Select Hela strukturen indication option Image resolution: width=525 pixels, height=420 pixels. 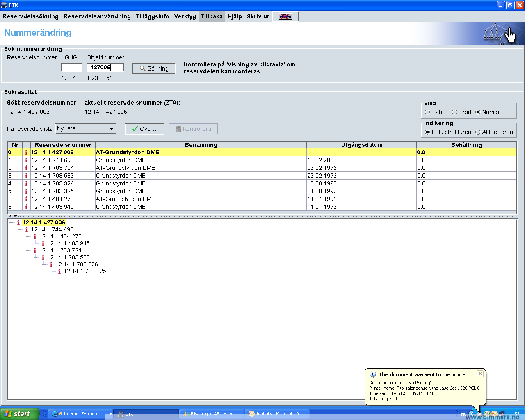[x=427, y=132]
